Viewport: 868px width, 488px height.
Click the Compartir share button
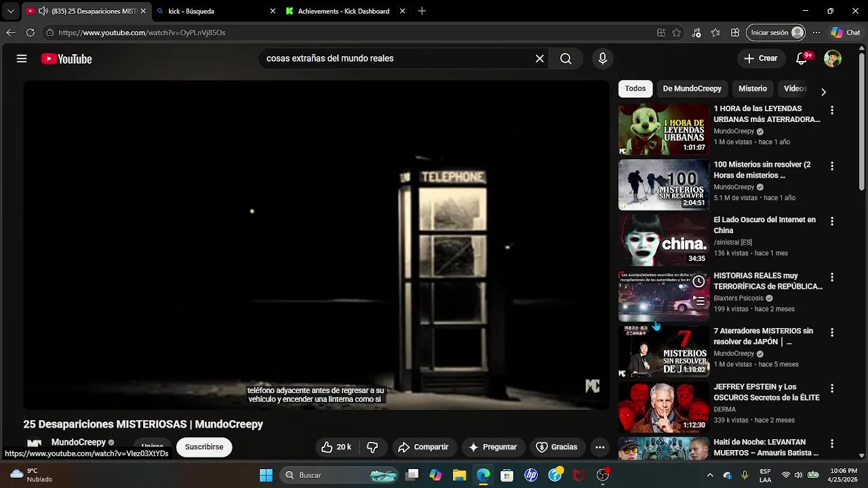(423, 447)
